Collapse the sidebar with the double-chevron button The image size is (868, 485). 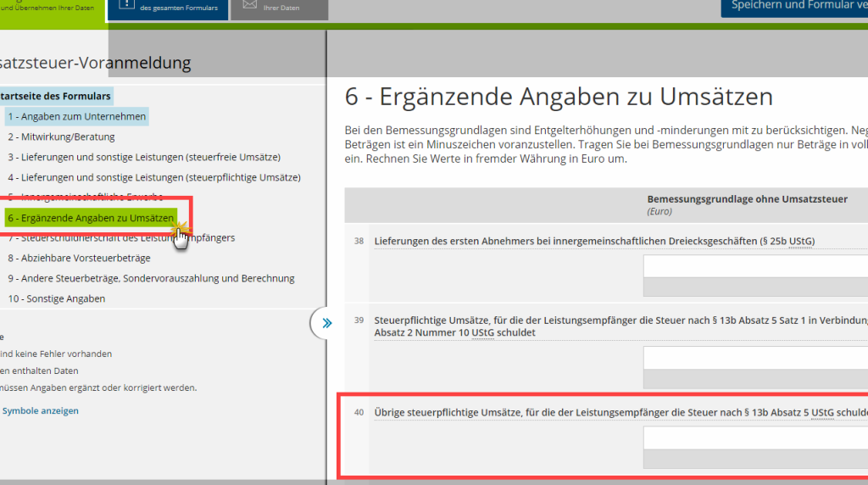coord(327,323)
